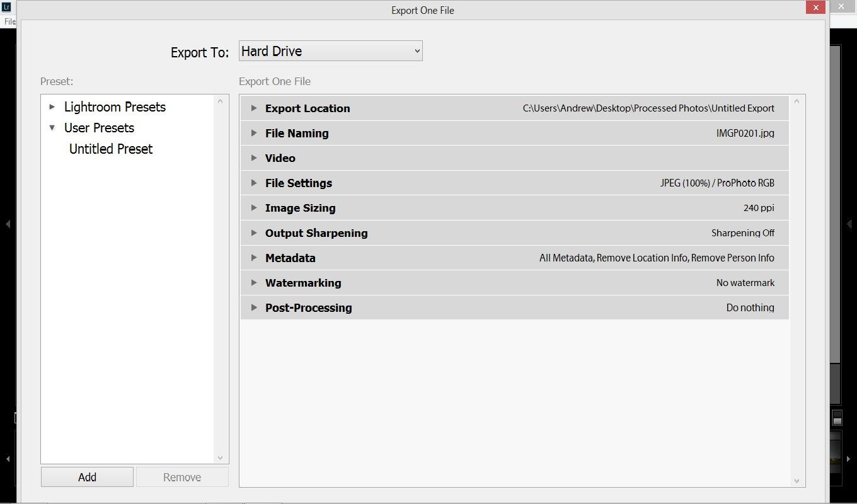Expand the Video section
857x504 pixels.
coord(254,158)
